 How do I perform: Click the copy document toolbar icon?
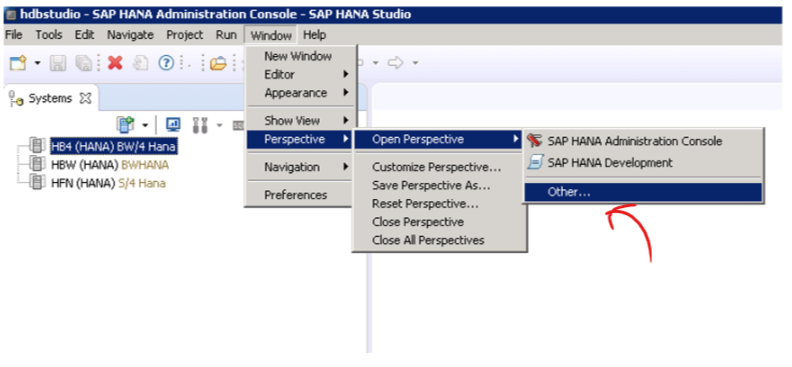click(x=140, y=63)
